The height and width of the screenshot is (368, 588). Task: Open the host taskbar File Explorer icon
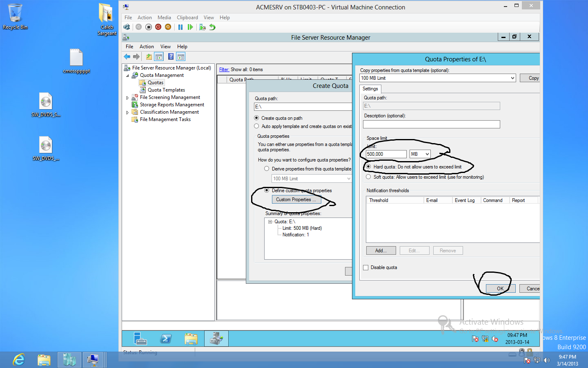click(44, 360)
